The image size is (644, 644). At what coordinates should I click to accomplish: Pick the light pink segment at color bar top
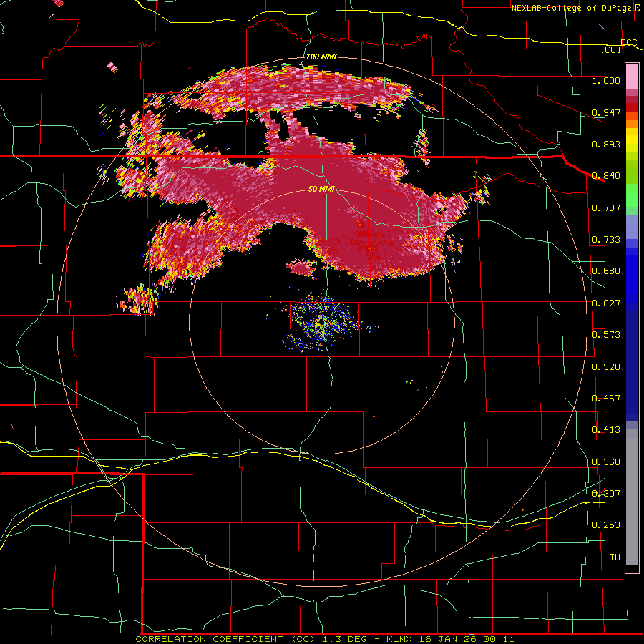[632, 77]
